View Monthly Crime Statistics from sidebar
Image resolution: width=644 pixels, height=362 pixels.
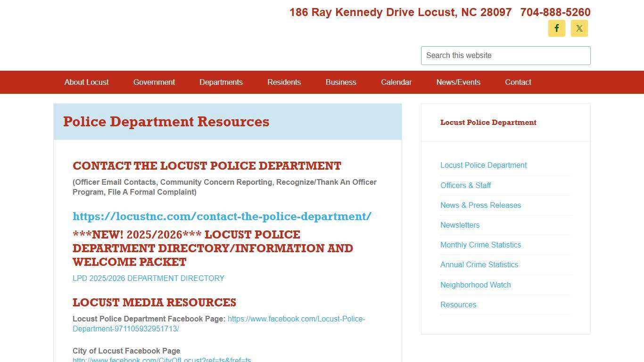[480, 245]
